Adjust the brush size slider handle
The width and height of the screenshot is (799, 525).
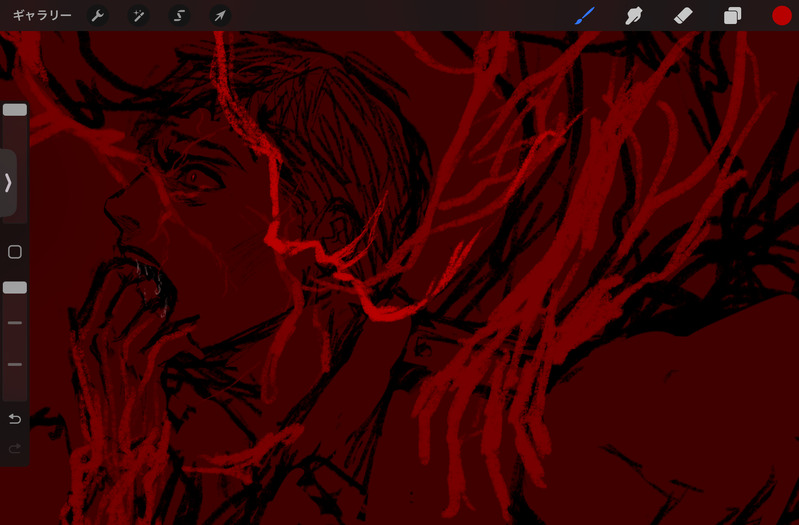(x=15, y=110)
